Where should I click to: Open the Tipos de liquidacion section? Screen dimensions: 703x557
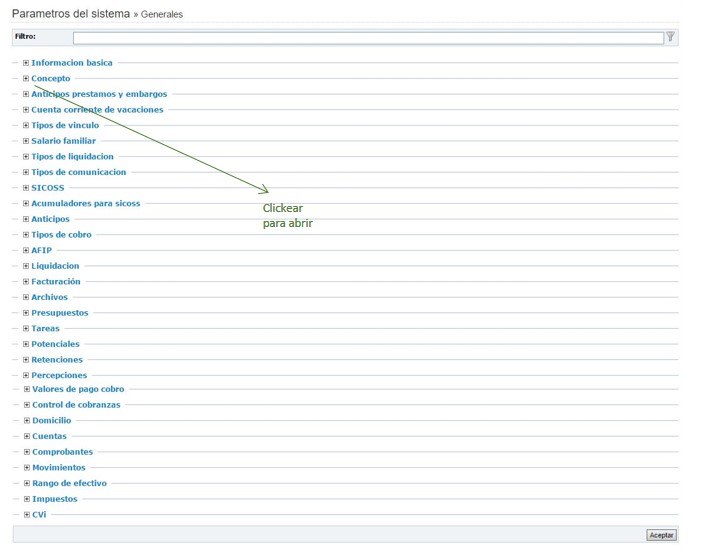click(72, 157)
